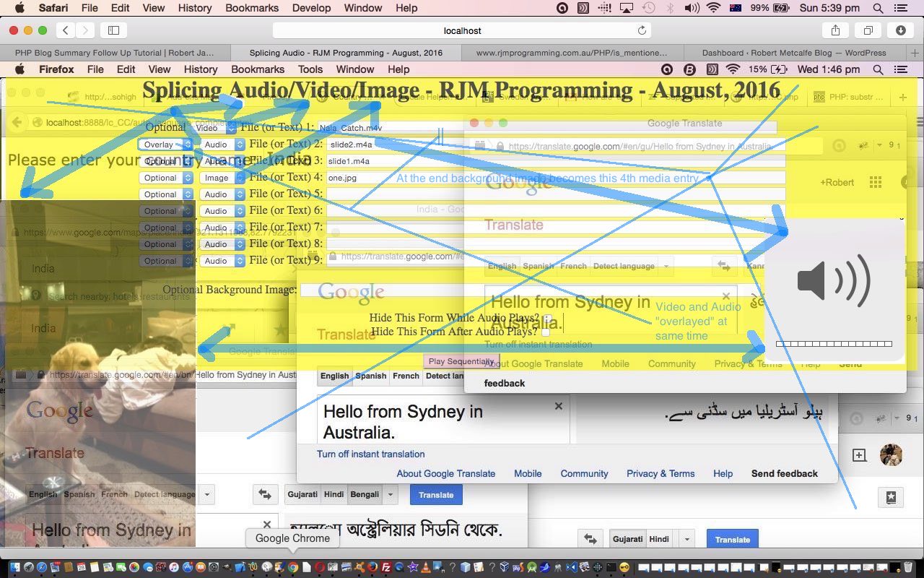Open the Optional dropdown for File 3
The width and height of the screenshot is (924, 578).
coord(165,161)
